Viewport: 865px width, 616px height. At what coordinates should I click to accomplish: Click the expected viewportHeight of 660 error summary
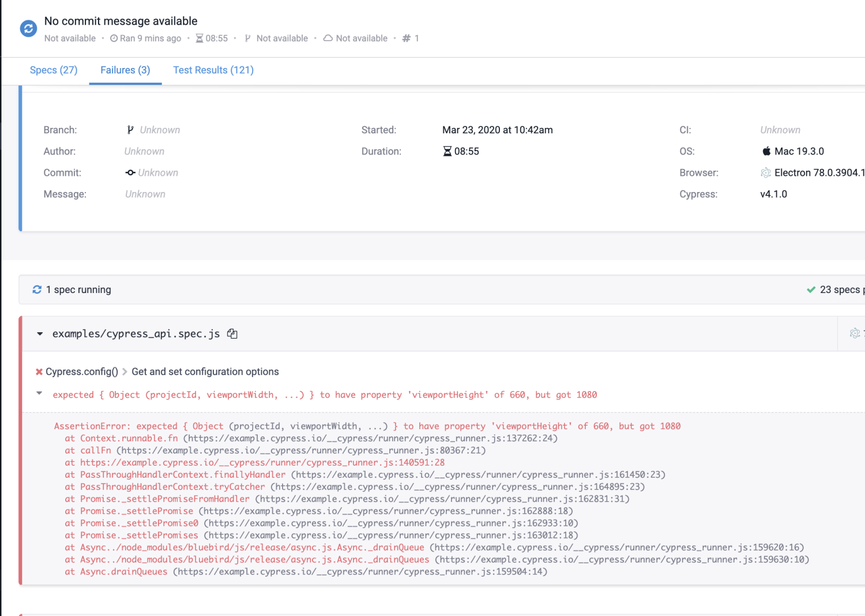[x=325, y=395]
